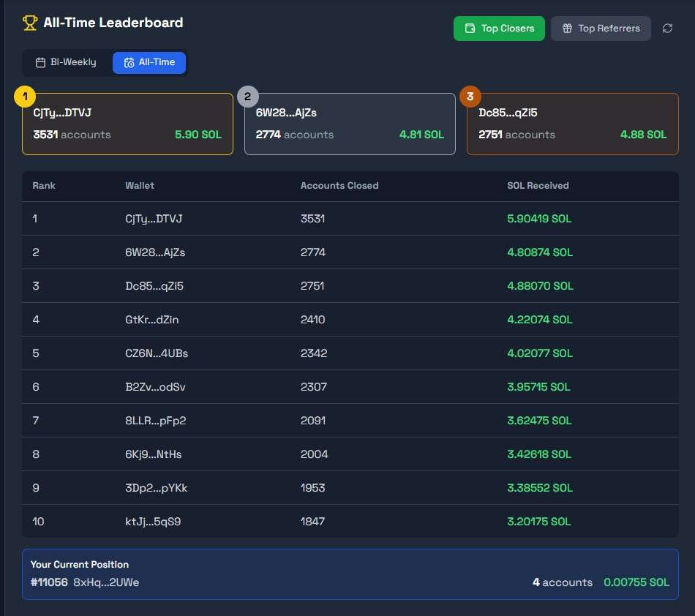Show the Top Closers leaderboard
Screen dimensions: 695x616
point(499,29)
